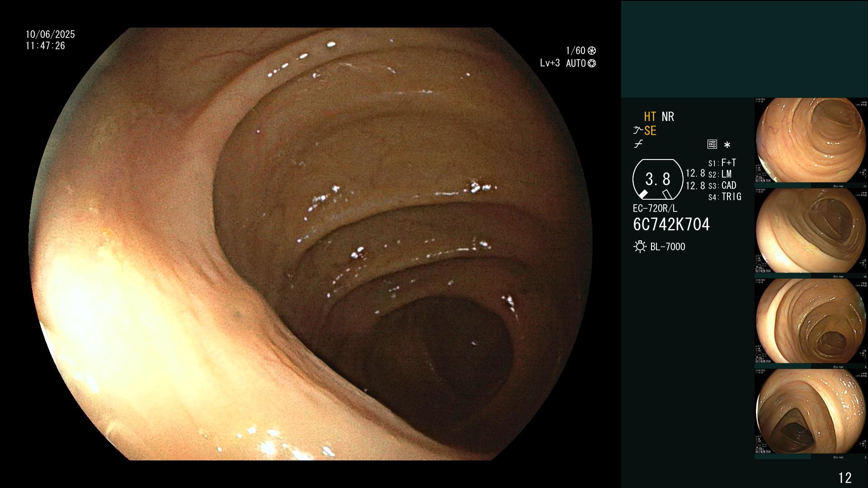868x488 pixels.
Task: Click the Lv+3 brightness level
Action: 550,63
